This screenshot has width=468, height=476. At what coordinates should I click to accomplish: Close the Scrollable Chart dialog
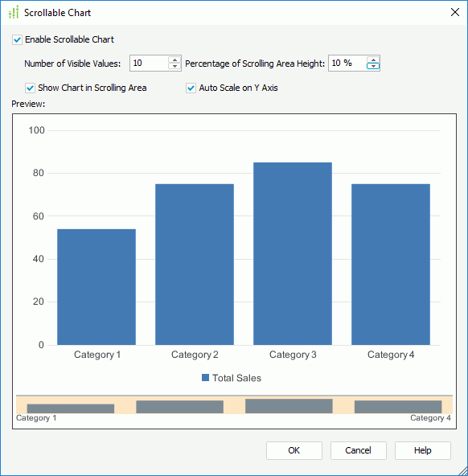455,12
